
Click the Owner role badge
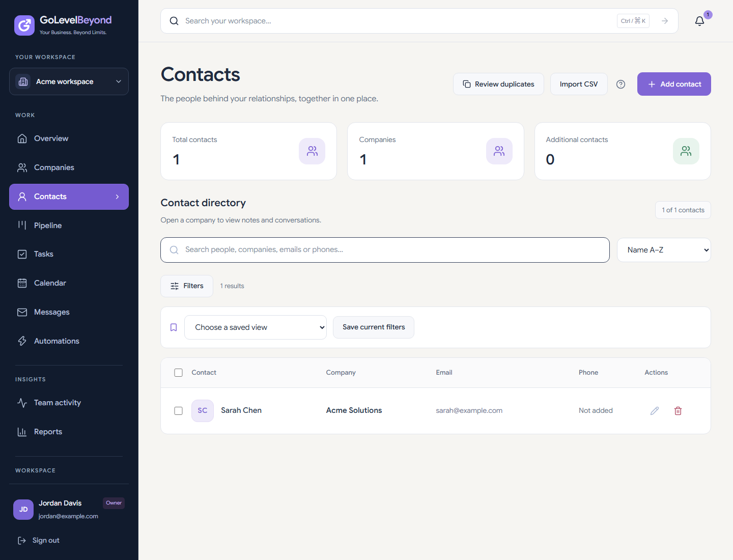pos(114,503)
